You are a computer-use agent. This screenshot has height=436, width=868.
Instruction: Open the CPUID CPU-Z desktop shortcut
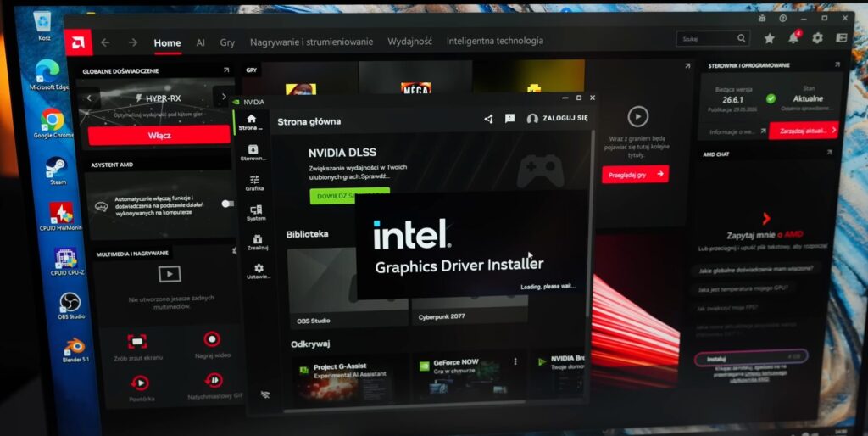pyautogui.click(x=66, y=261)
